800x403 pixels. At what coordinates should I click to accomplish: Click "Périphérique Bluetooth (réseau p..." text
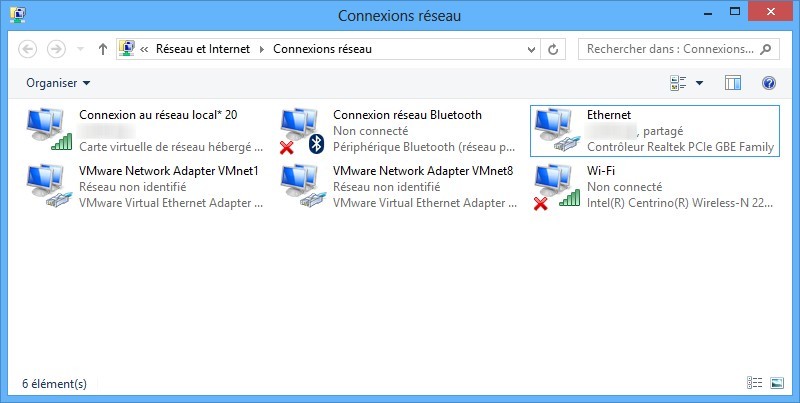pos(424,147)
